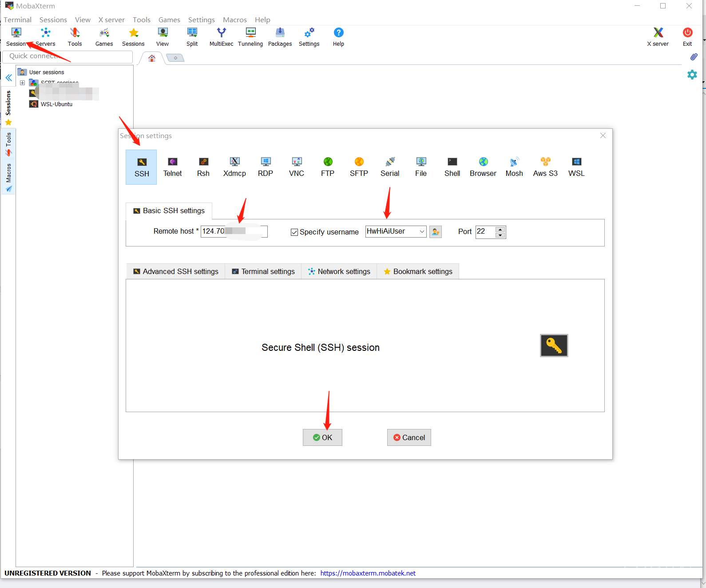Choose the Browser session type
The image size is (706, 588).
[x=483, y=167]
